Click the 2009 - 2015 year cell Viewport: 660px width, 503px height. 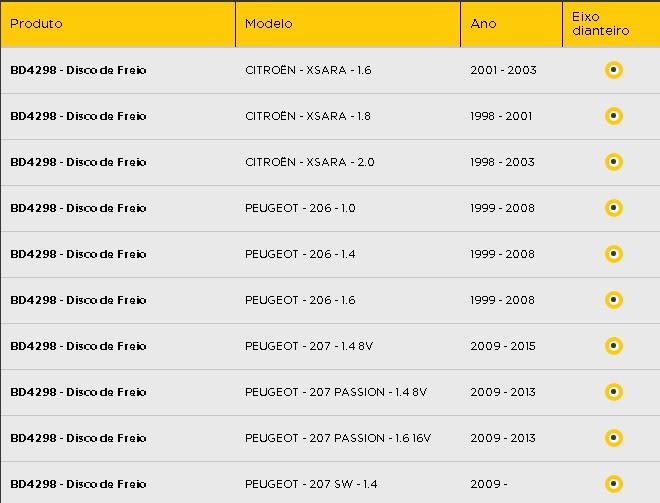(503, 346)
